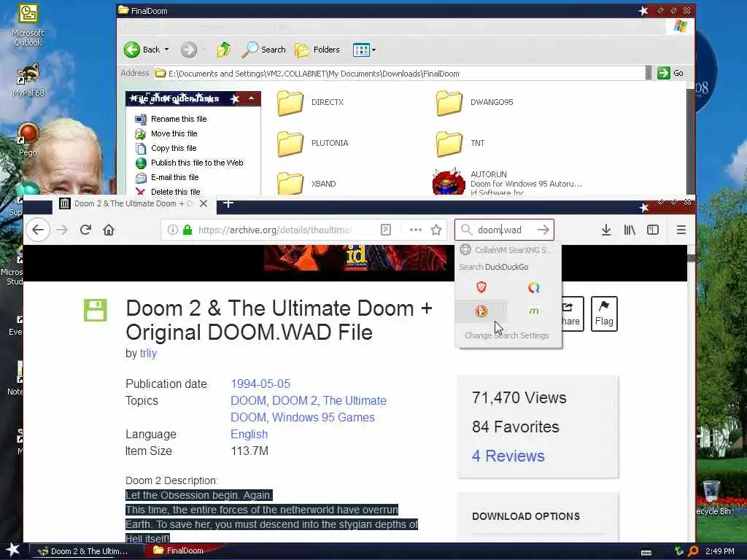Click the browser back arrow
Screen dimensions: 747x560
[38, 230]
